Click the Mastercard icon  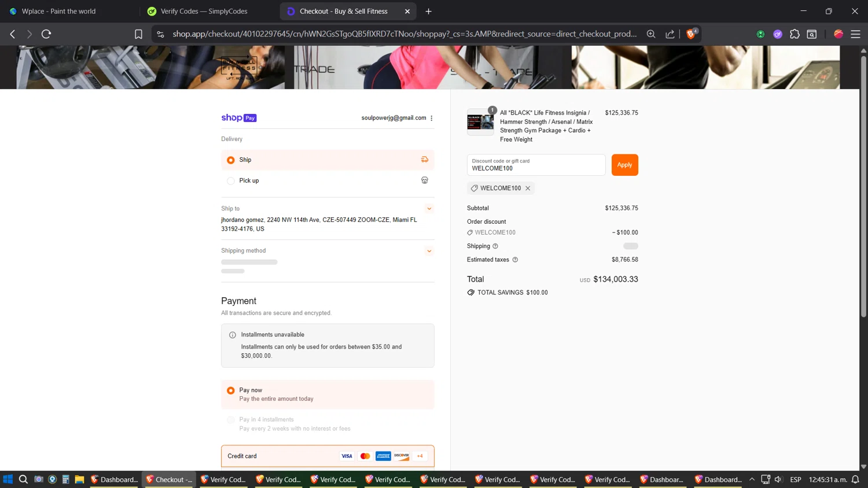365,456
